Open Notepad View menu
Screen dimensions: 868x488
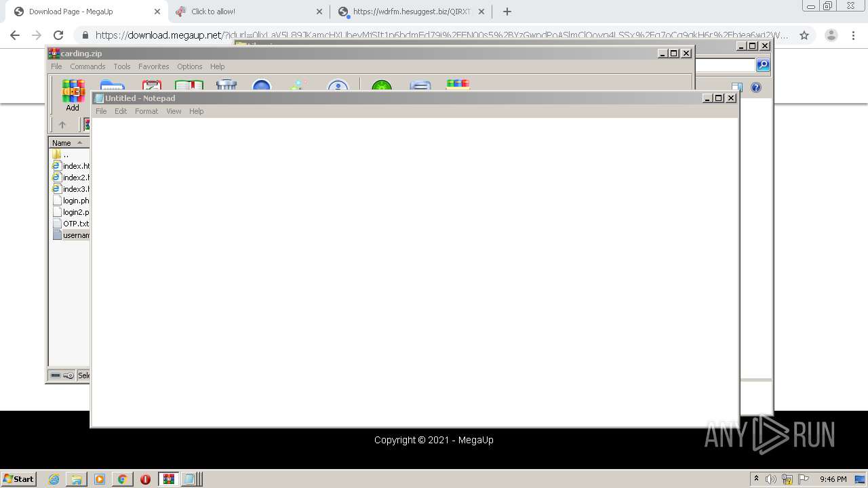pos(174,111)
